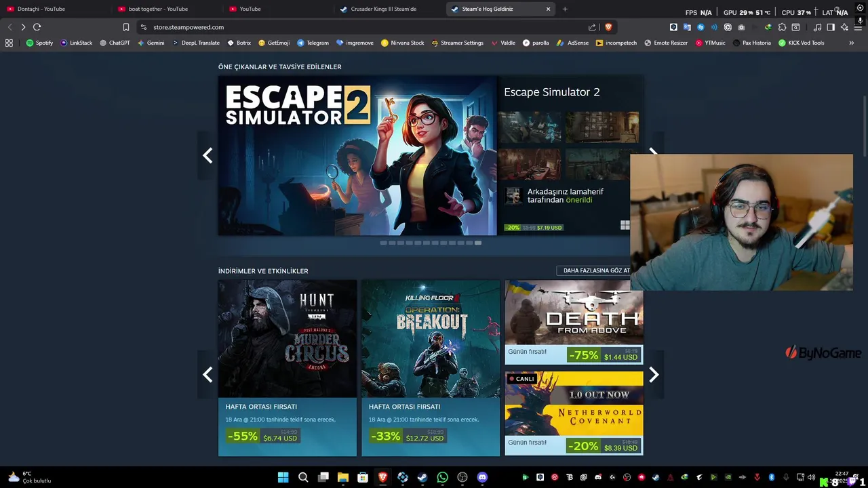Viewport: 868px width, 488px height.
Task: Open a new browser tab
Action: pos(565,9)
